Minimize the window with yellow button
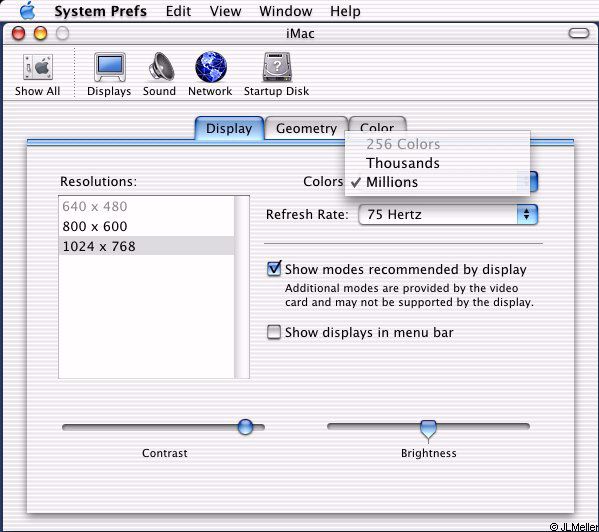 click(40, 33)
